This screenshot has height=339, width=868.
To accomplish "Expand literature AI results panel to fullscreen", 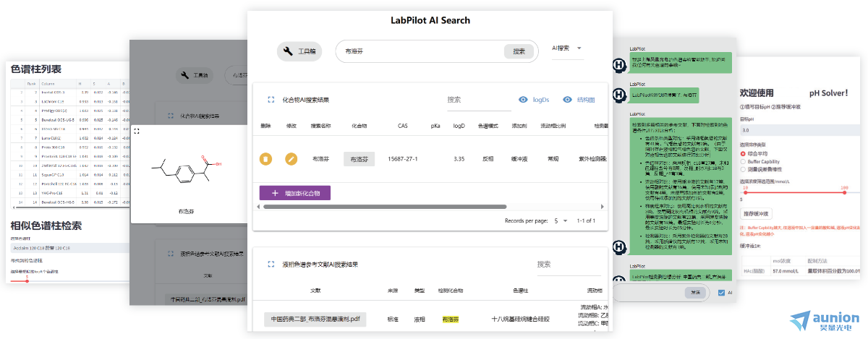I will (x=271, y=265).
